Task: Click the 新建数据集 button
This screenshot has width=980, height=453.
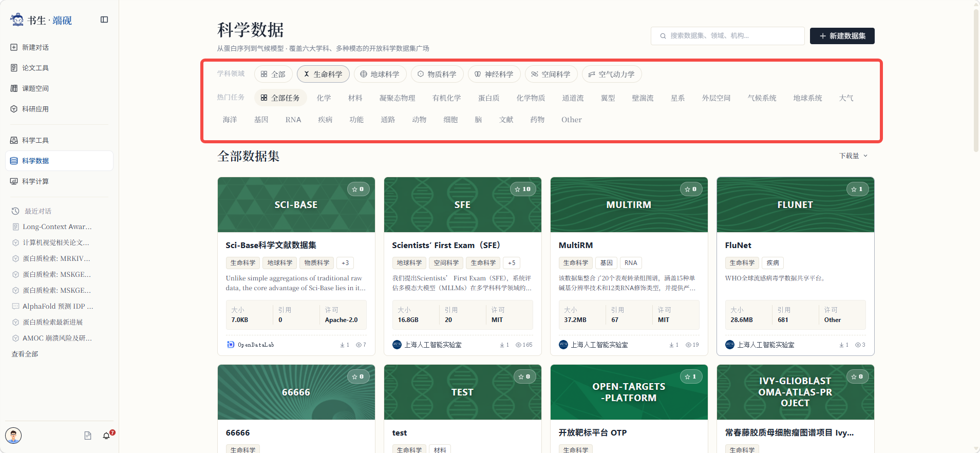Action: (x=842, y=36)
